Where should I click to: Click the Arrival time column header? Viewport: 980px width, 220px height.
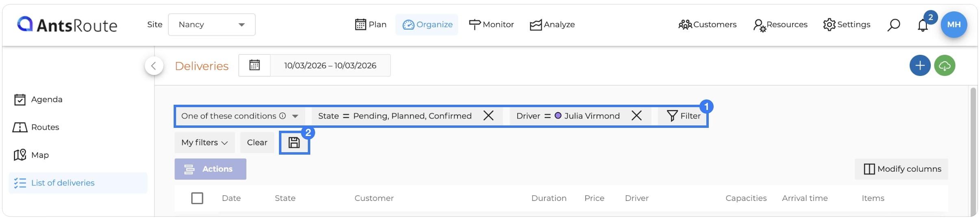(x=805, y=198)
